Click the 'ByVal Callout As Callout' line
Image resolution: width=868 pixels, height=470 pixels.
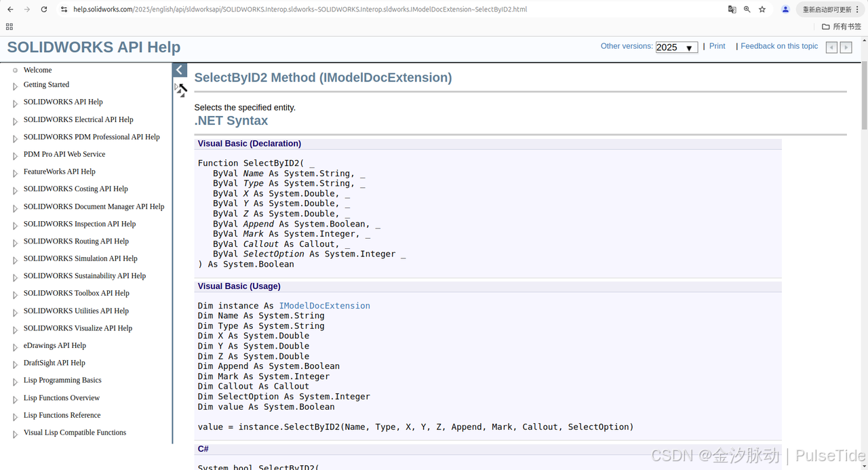click(282, 244)
